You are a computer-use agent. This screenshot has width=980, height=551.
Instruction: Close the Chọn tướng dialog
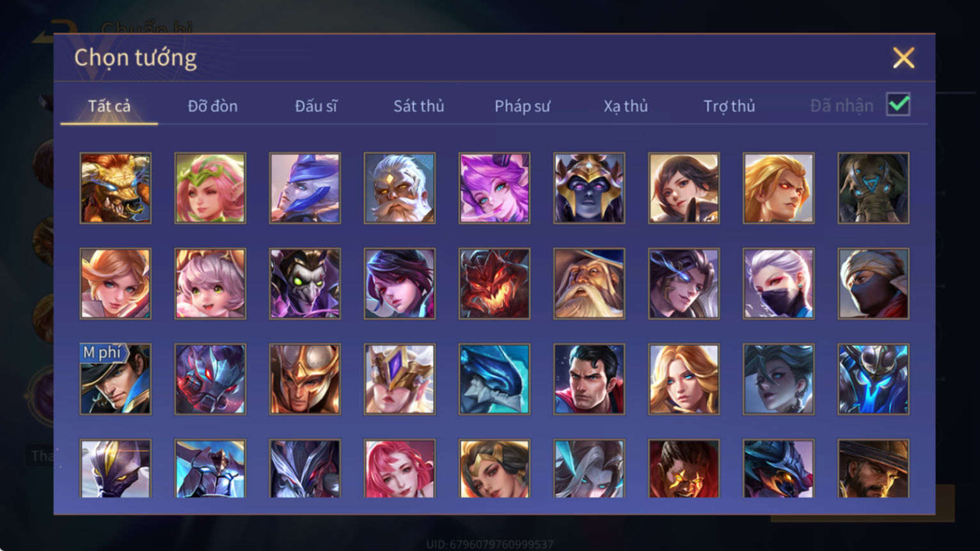(903, 58)
